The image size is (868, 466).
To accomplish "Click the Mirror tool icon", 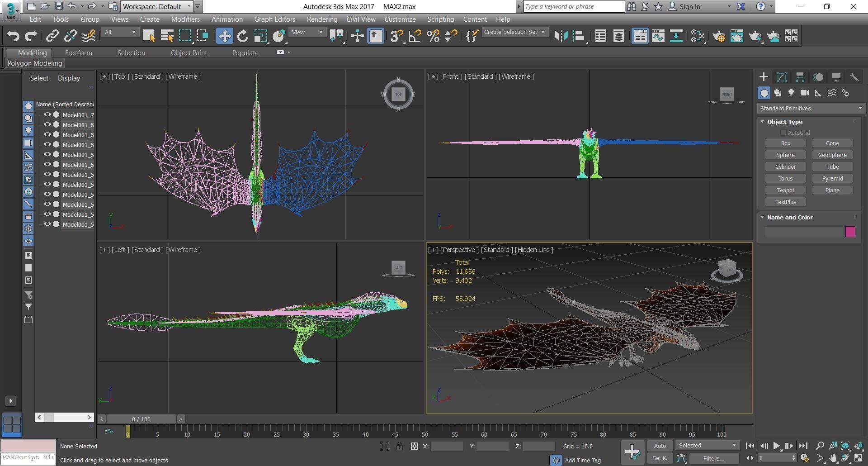I will tap(561, 36).
